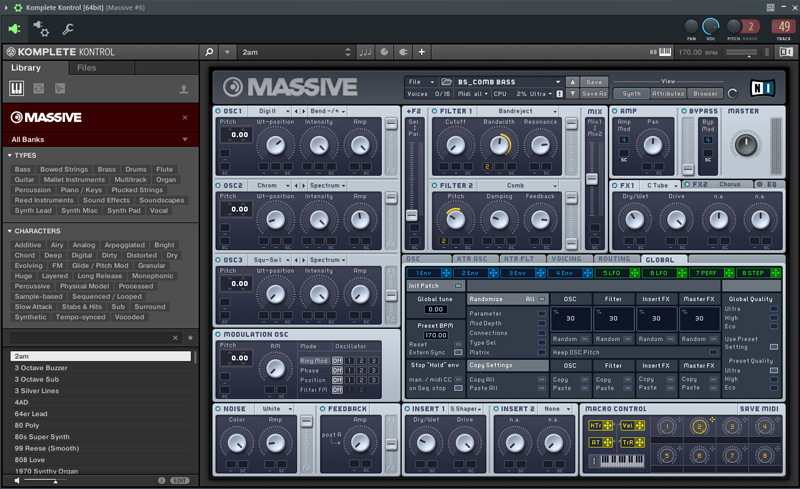
Task: Adjust the Noise filter routing fader
Action: pos(306,422)
